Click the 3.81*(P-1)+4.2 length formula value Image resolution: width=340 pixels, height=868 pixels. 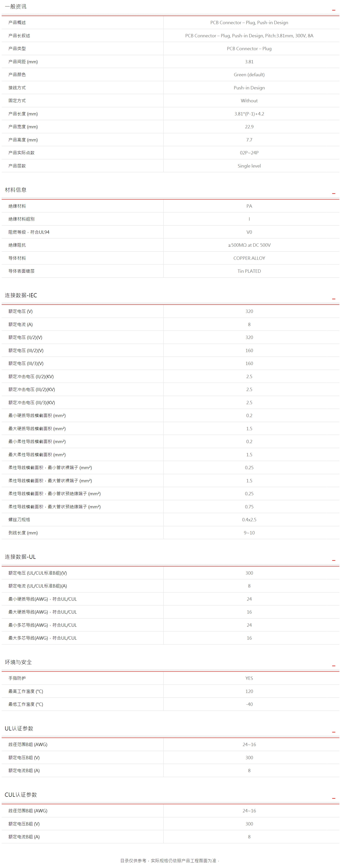[x=249, y=114]
